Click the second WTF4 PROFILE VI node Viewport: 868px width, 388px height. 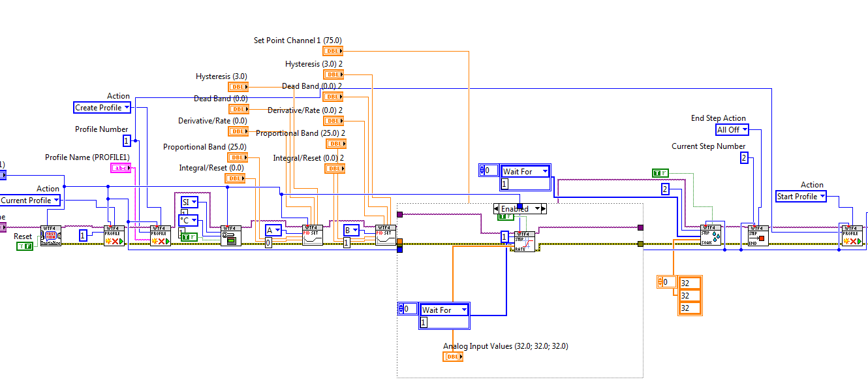pos(161,235)
